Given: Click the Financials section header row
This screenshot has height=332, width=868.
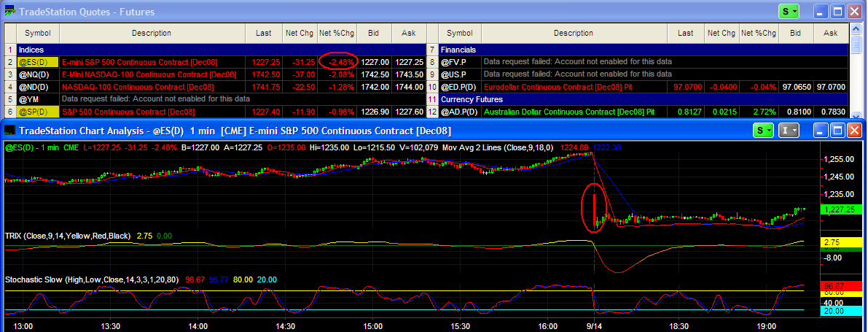Looking at the screenshot, I should click(644, 50).
